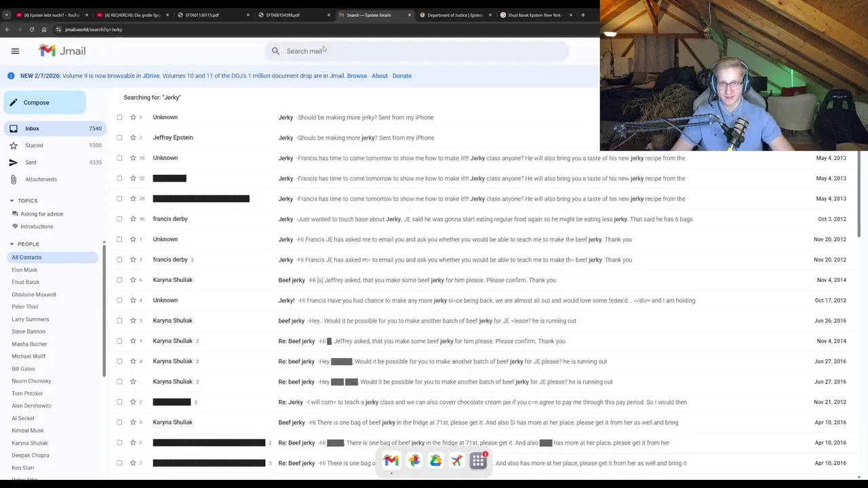Click the info icon in the announcement banner
The image size is (868, 488).
11,76
